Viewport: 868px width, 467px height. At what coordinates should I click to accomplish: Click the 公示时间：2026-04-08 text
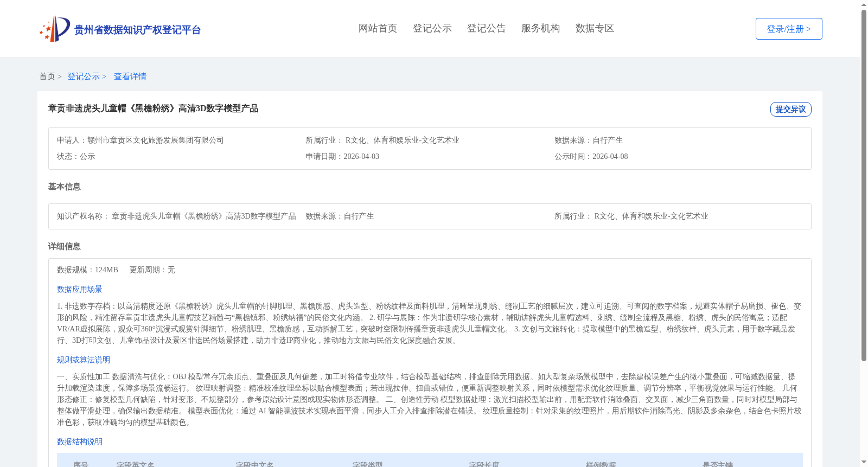pyautogui.click(x=591, y=157)
